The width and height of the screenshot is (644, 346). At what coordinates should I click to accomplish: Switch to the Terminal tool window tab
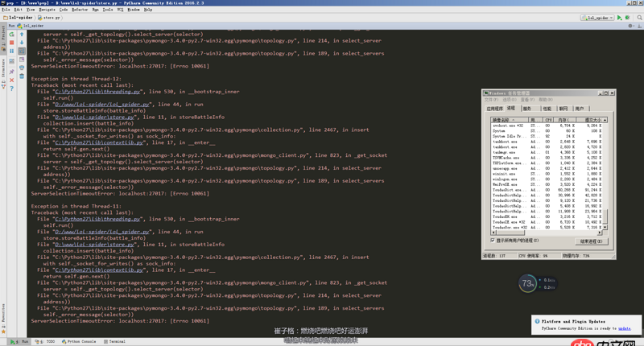(x=117, y=341)
